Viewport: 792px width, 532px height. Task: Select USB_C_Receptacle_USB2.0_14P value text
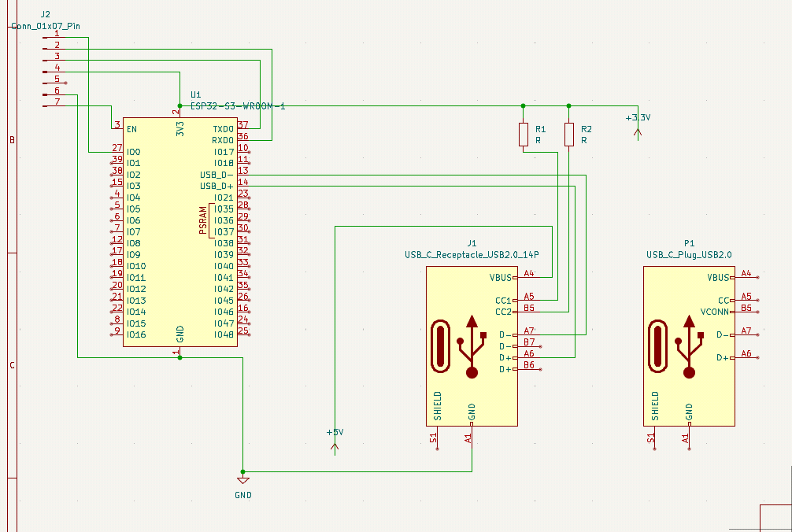pos(472,254)
